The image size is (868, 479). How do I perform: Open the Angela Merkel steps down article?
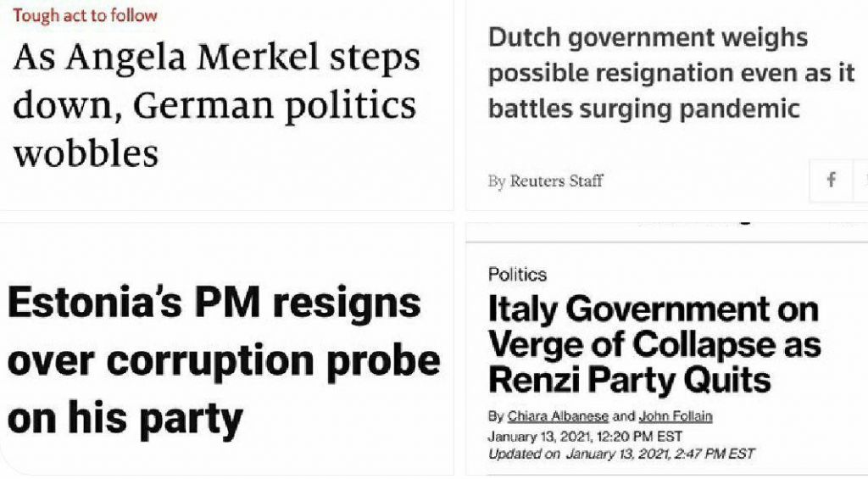[x=216, y=104]
